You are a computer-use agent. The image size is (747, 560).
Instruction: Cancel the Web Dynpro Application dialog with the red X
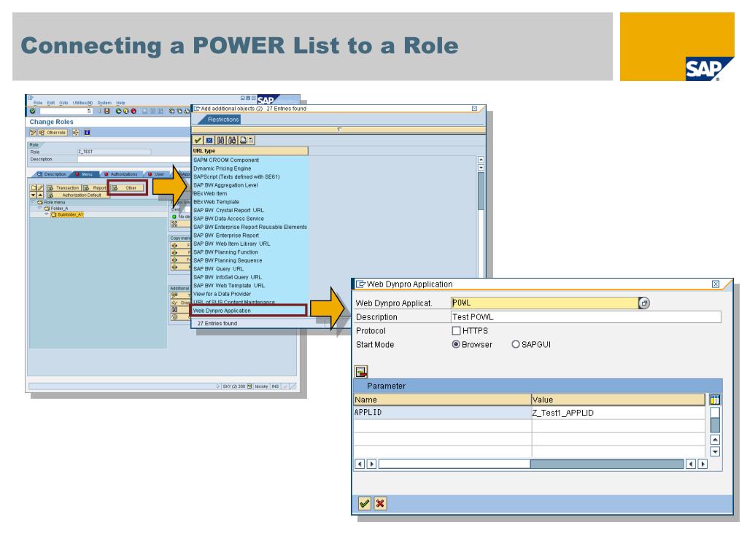click(380, 503)
